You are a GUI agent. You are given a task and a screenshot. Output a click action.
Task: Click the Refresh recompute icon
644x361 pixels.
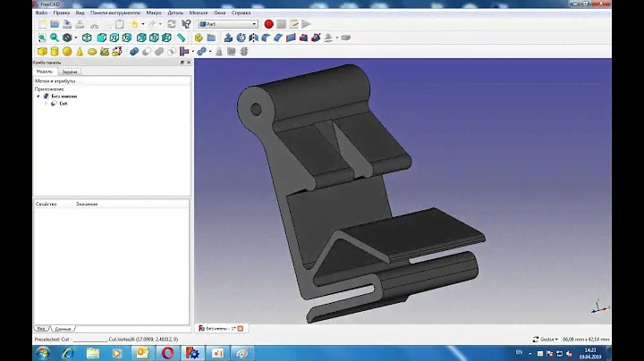[x=171, y=24]
